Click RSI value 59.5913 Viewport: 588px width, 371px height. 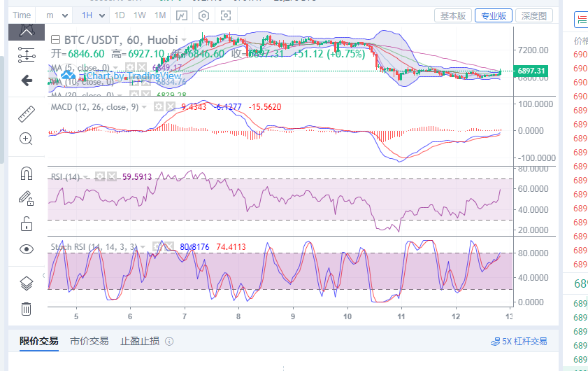point(137,176)
